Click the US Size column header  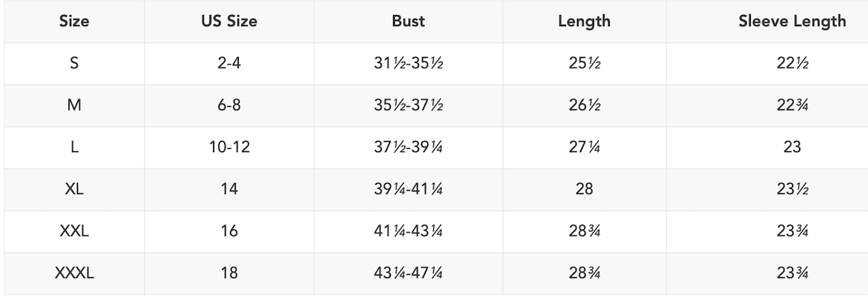tap(229, 21)
